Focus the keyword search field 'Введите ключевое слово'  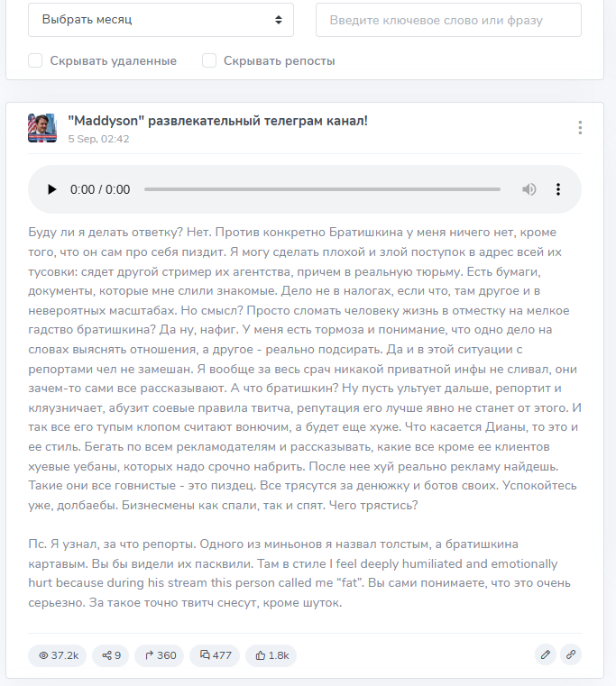point(448,20)
